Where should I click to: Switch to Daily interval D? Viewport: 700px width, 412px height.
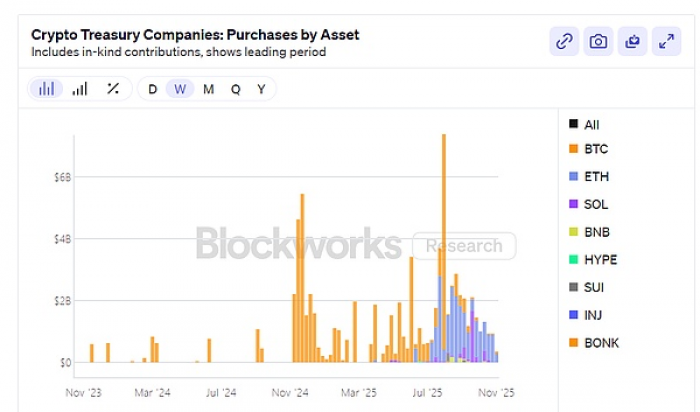(153, 89)
